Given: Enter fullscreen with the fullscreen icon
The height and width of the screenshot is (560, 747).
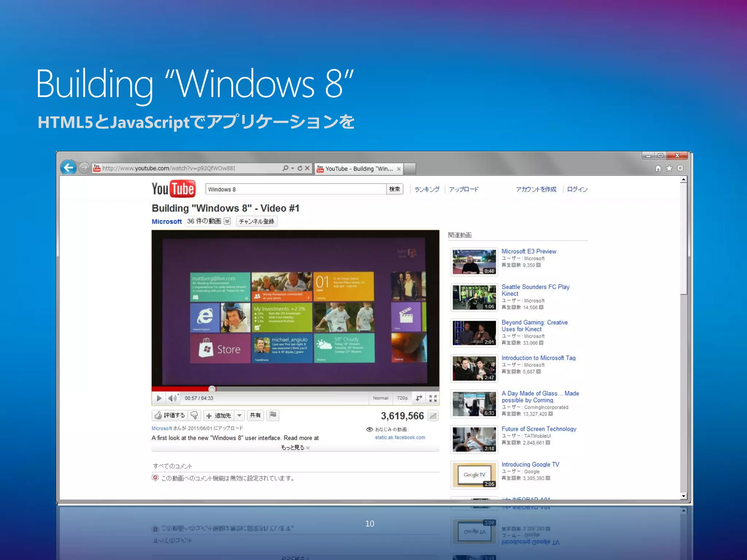Looking at the screenshot, I should click(x=433, y=398).
